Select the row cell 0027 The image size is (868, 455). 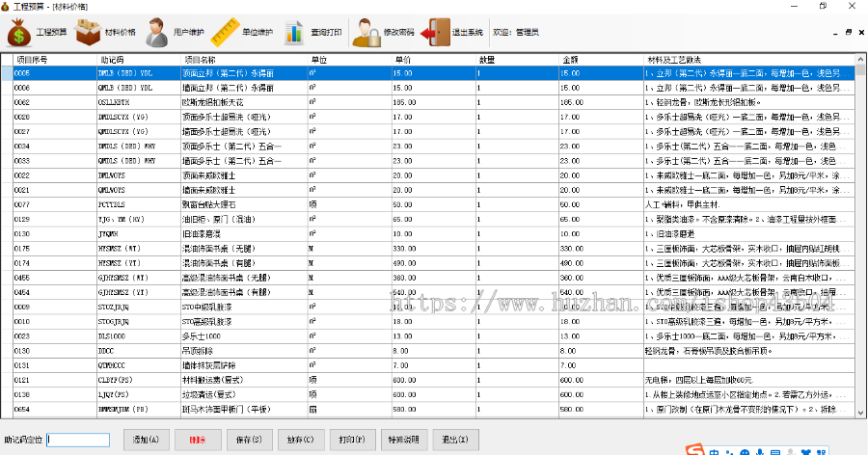(x=55, y=131)
